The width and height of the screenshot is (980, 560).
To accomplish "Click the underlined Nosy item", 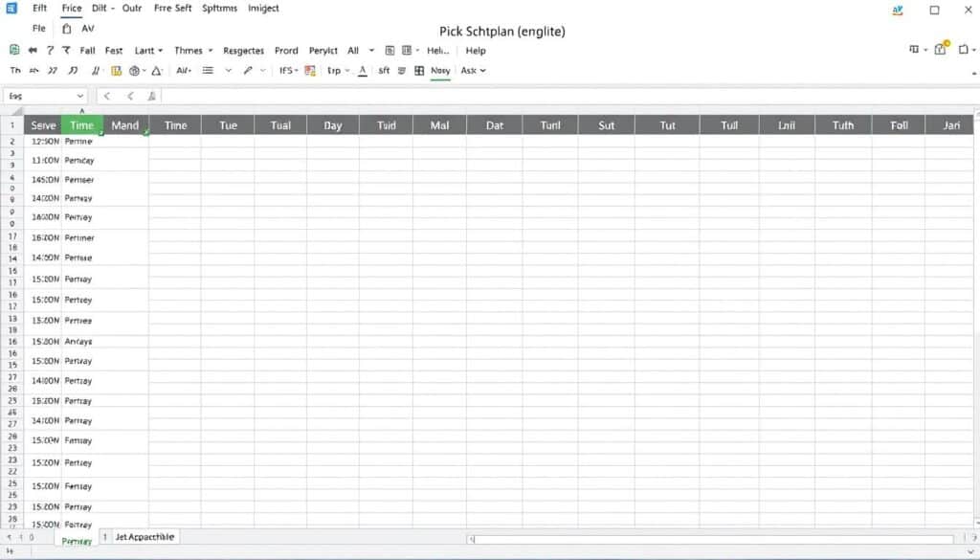I will [x=440, y=71].
